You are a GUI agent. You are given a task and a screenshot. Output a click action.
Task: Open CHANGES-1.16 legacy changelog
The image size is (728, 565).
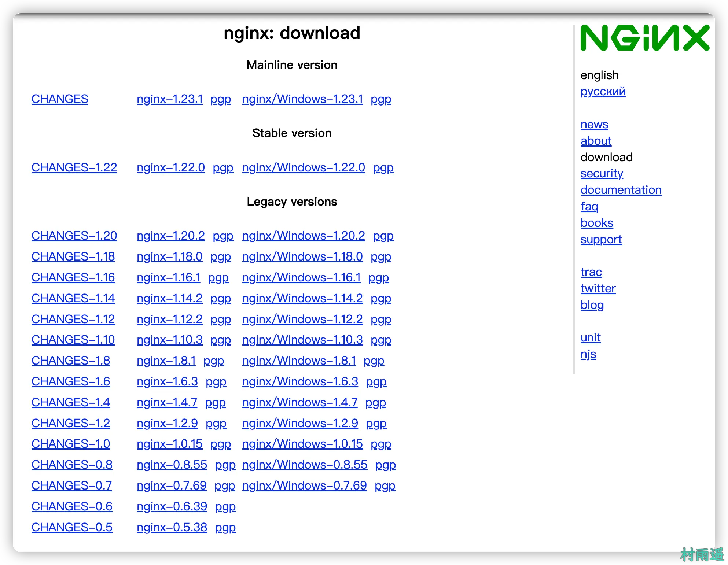[73, 277]
